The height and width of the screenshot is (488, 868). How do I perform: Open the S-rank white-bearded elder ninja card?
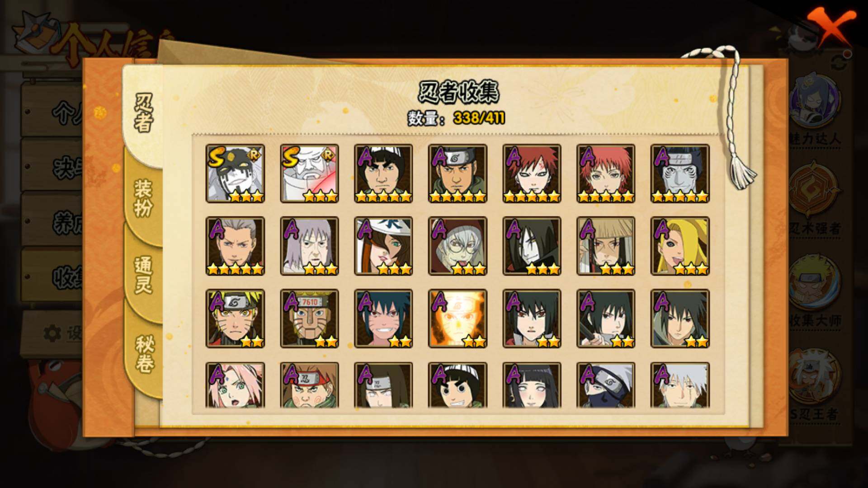(309, 174)
